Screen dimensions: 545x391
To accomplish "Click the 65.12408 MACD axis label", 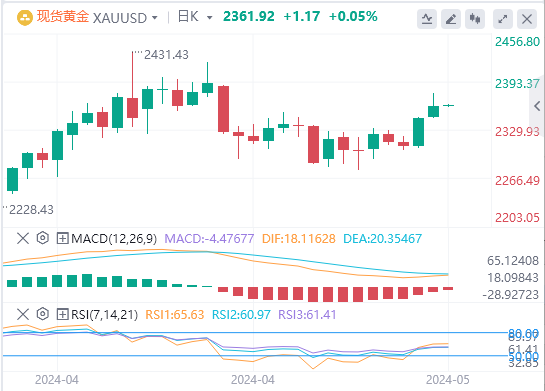I will 513,261.
